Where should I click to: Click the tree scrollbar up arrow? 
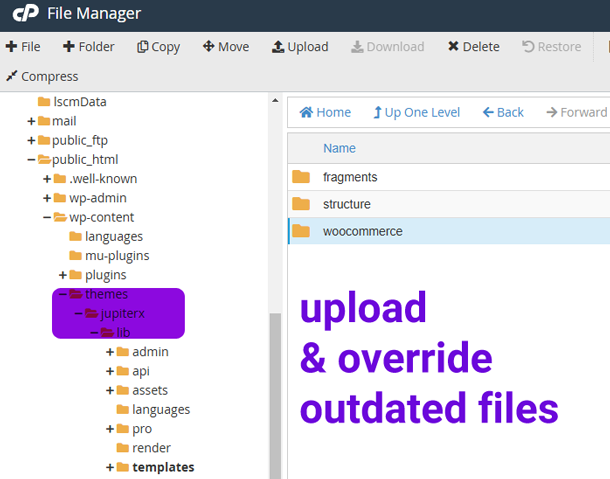tap(275, 100)
